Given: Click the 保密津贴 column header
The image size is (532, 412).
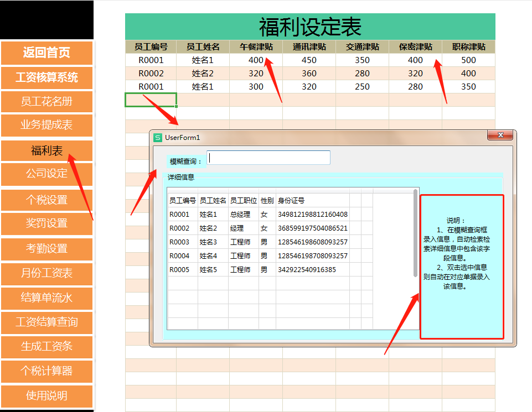Looking at the screenshot, I should (x=415, y=47).
